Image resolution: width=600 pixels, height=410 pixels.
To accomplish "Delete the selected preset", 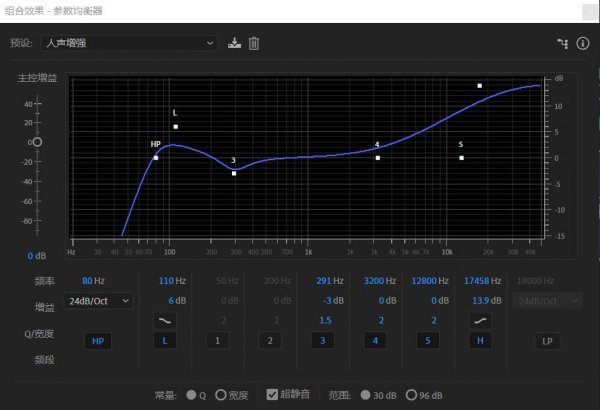I will [x=254, y=43].
